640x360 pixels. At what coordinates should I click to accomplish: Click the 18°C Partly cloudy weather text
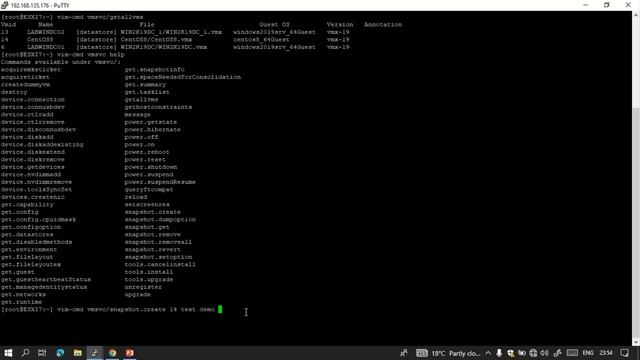click(x=456, y=353)
